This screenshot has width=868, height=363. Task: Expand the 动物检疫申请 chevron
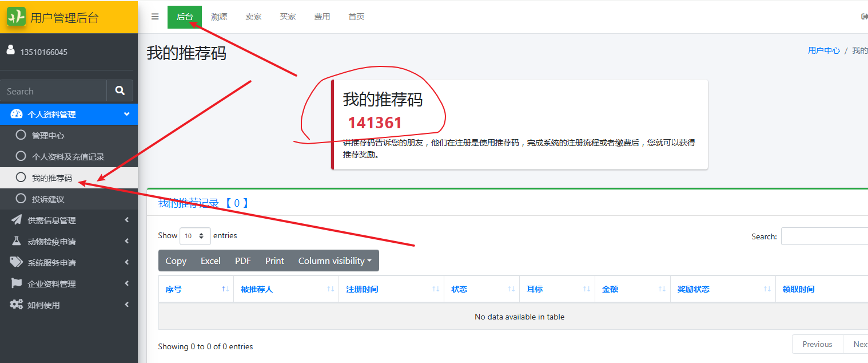tap(126, 241)
